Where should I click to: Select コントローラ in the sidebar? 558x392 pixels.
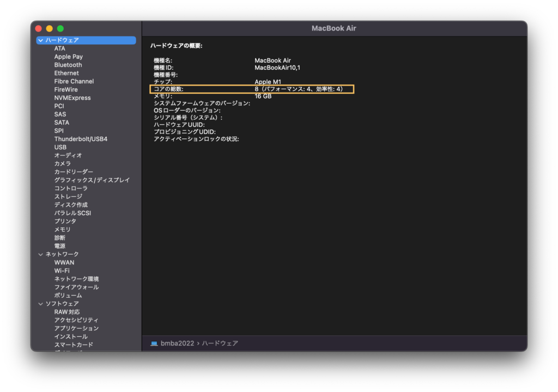pos(71,188)
